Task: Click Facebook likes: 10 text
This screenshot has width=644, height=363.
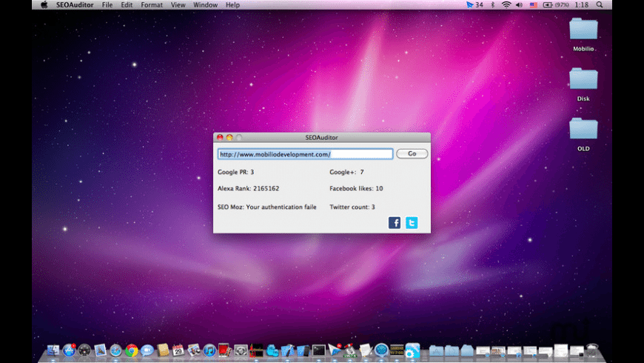Action: [356, 188]
